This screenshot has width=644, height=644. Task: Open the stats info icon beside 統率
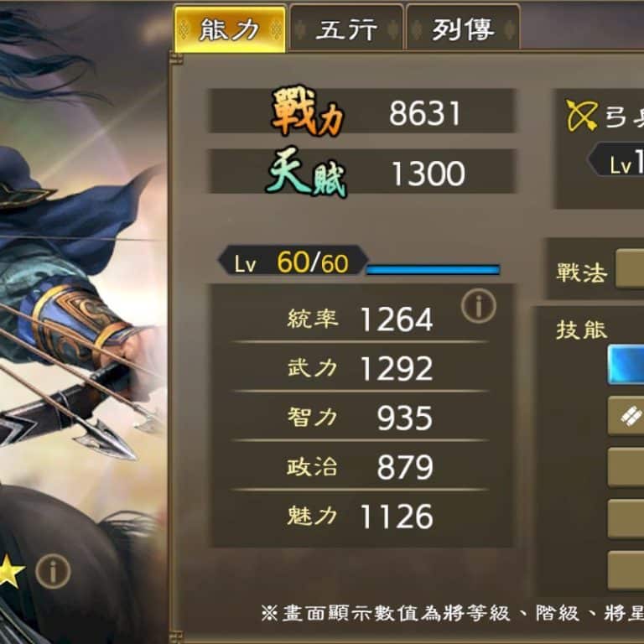pos(479,306)
